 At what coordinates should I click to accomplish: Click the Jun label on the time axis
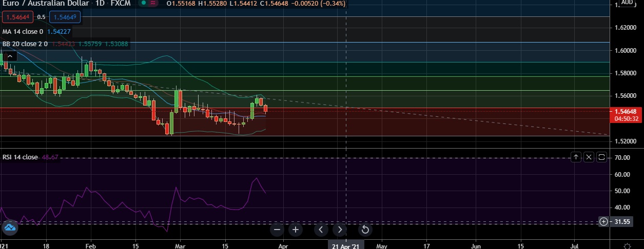point(476,246)
